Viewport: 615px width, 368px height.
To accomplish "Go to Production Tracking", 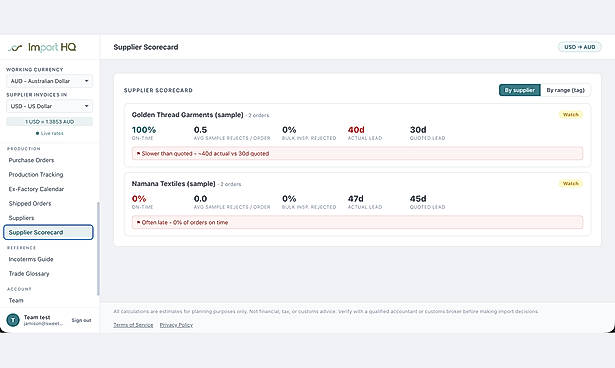I will (x=36, y=175).
